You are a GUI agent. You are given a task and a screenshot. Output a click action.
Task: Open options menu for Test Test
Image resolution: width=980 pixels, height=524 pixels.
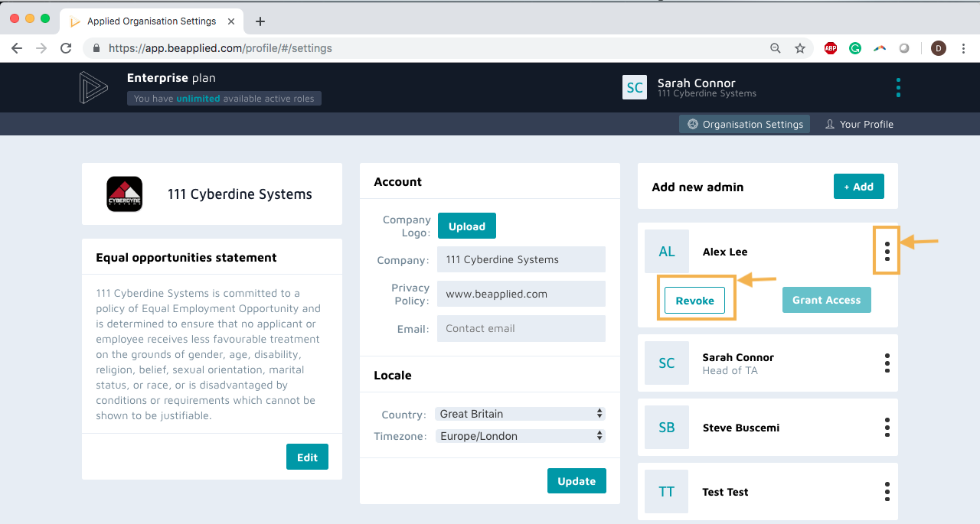887,491
